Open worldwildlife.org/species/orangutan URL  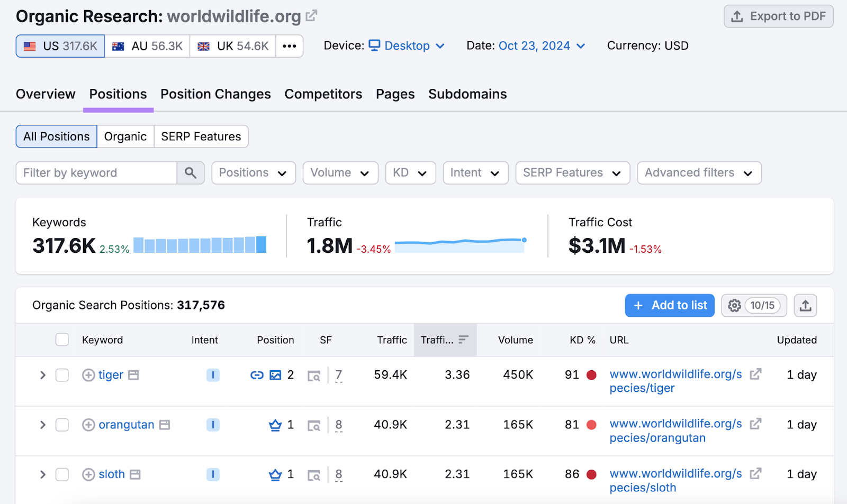[x=675, y=431]
